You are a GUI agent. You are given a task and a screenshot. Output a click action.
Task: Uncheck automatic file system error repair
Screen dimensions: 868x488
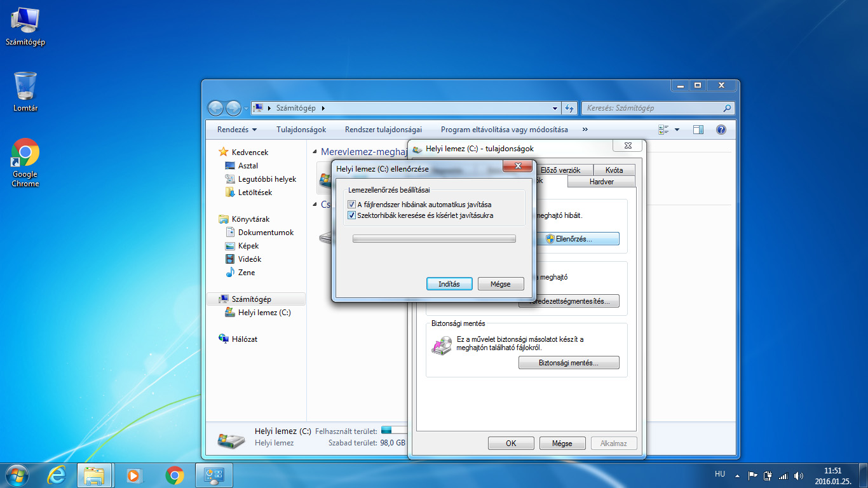(x=352, y=205)
